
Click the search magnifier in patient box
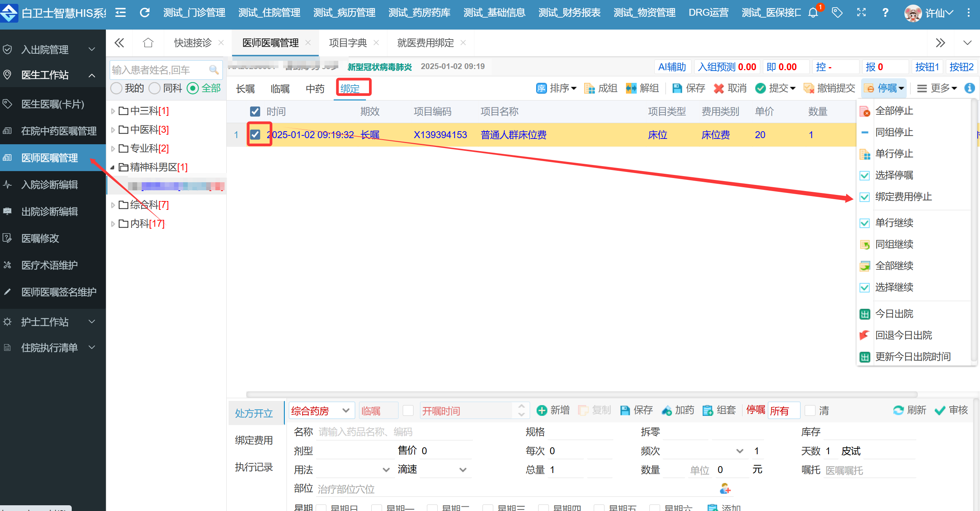214,70
